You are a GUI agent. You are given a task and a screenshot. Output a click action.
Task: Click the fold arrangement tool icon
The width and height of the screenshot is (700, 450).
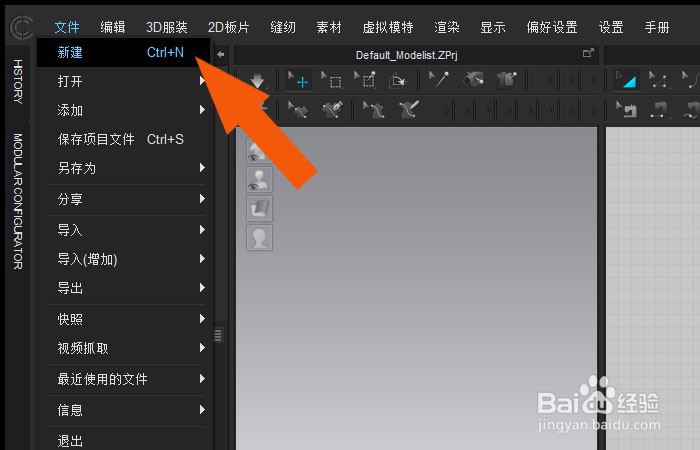(397, 80)
